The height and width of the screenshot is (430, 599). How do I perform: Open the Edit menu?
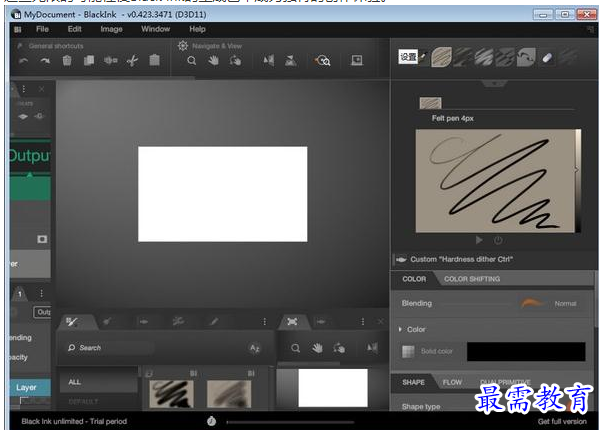tap(74, 29)
